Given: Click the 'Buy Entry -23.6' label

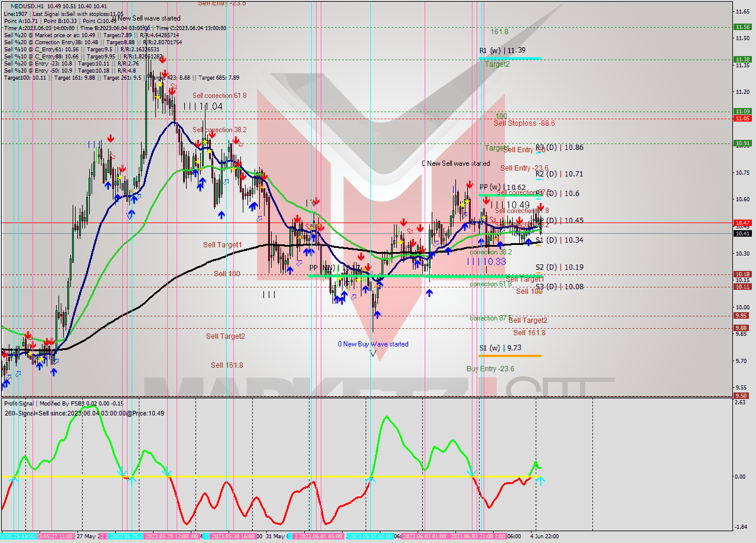Looking at the screenshot, I should pos(490,369).
